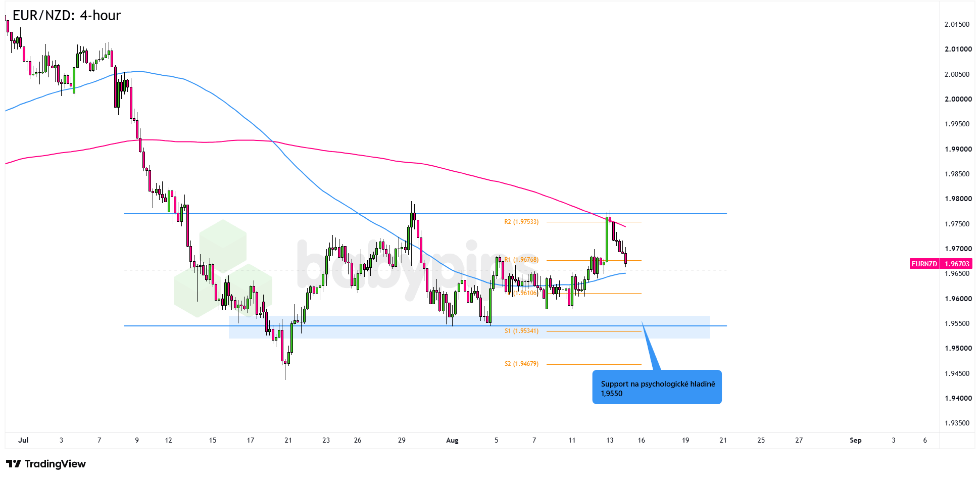Select the EUR/NZD: 4-hour chart title
This screenshot has height=479, width=980.
point(67,16)
